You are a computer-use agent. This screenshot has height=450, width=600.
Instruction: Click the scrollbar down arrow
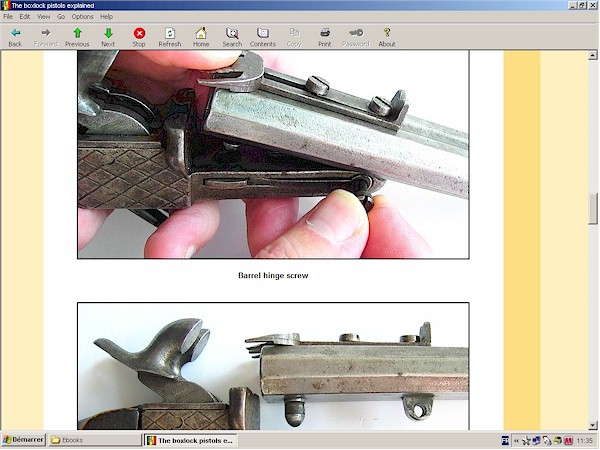tap(593, 425)
